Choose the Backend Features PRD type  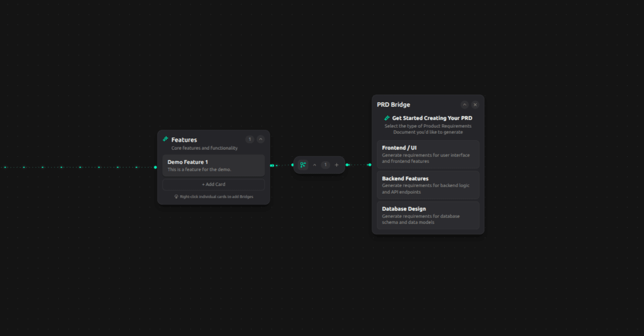coord(428,185)
